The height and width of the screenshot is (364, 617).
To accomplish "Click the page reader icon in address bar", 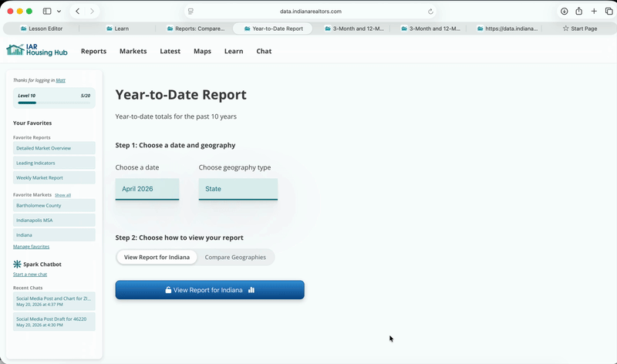I will [190, 12].
